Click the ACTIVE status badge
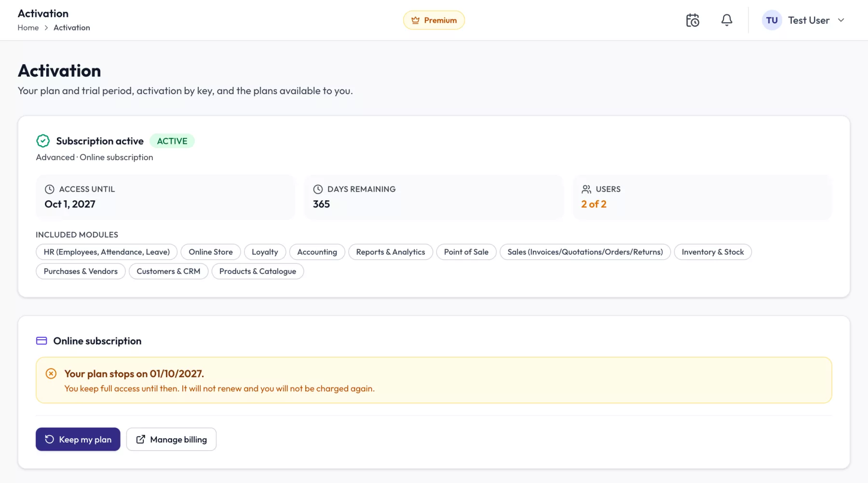Image resolution: width=868 pixels, height=483 pixels. (172, 141)
